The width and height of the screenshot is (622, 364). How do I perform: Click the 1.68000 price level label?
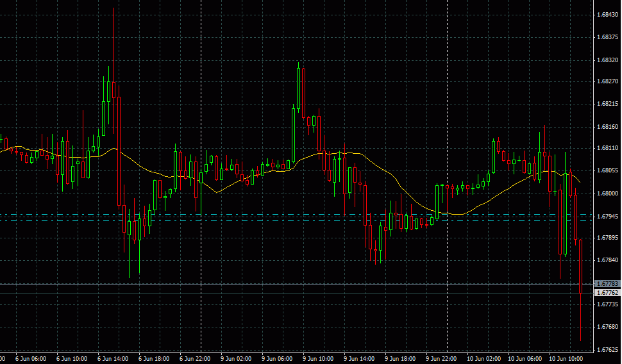[608, 194]
